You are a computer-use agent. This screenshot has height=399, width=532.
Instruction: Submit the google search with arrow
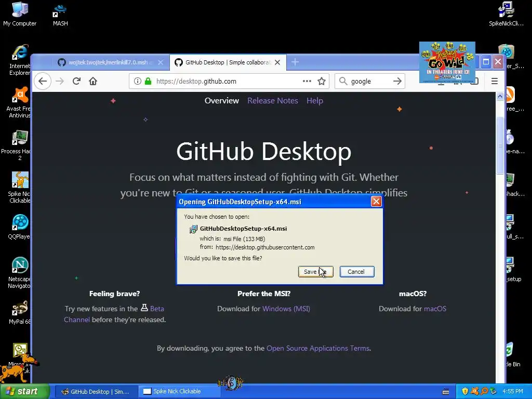(x=397, y=81)
